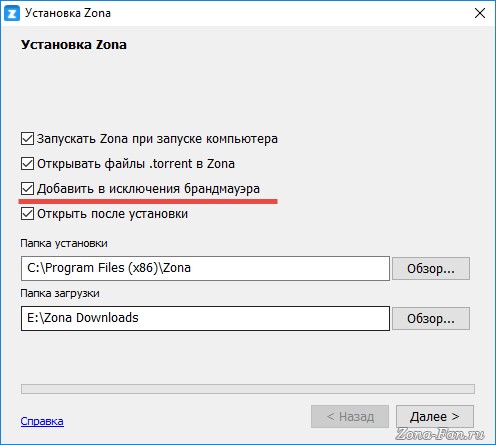Screen dimensions: 496x445
Task: Uncheck 'Запускать Zona при запуске компьютера'
Action: [27, 139]
